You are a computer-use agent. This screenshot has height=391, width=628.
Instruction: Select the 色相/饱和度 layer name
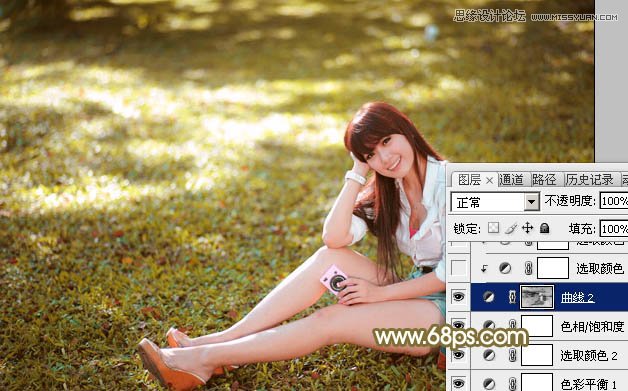pos(592,327)
